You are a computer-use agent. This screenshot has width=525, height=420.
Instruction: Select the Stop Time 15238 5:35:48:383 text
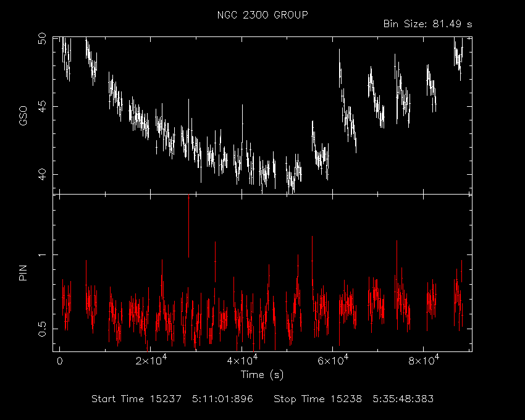click(353, 399)
